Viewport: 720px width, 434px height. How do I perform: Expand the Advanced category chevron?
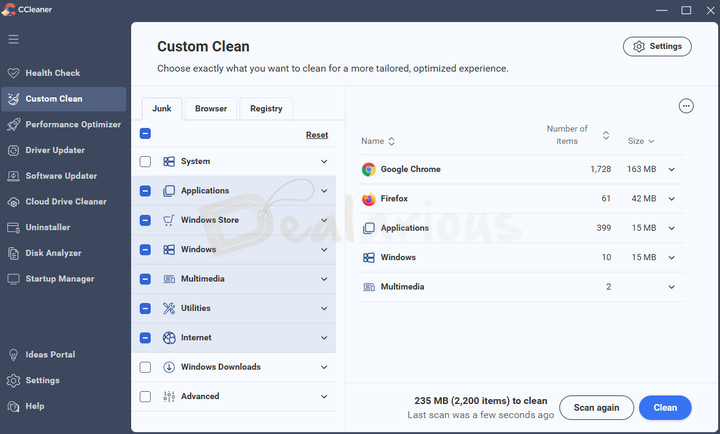(324, 397)
